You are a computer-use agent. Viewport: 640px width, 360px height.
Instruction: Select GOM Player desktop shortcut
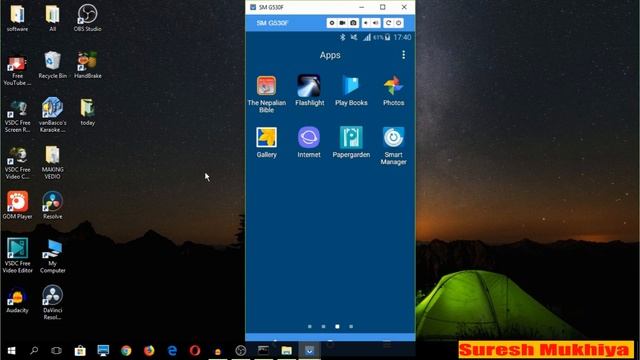click(x=17, y=205)
